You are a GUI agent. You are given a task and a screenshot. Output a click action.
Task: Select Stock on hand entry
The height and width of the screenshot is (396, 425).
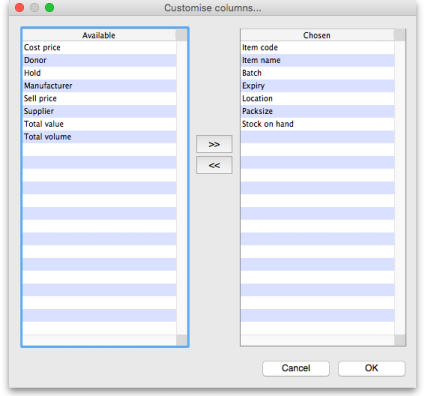coord(317,124)
